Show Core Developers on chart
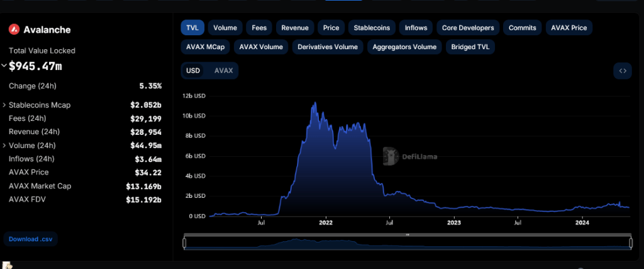Screen dimensions: 644x269 coord(469,28)
